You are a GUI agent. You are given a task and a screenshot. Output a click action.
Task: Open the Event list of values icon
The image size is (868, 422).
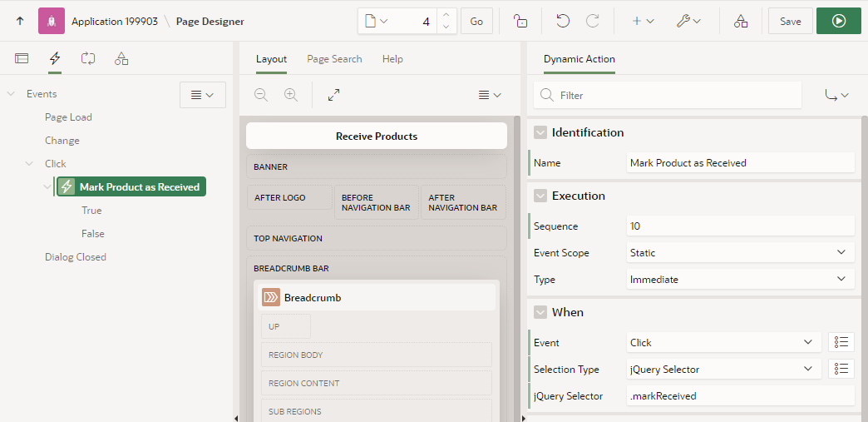point(841,343)
